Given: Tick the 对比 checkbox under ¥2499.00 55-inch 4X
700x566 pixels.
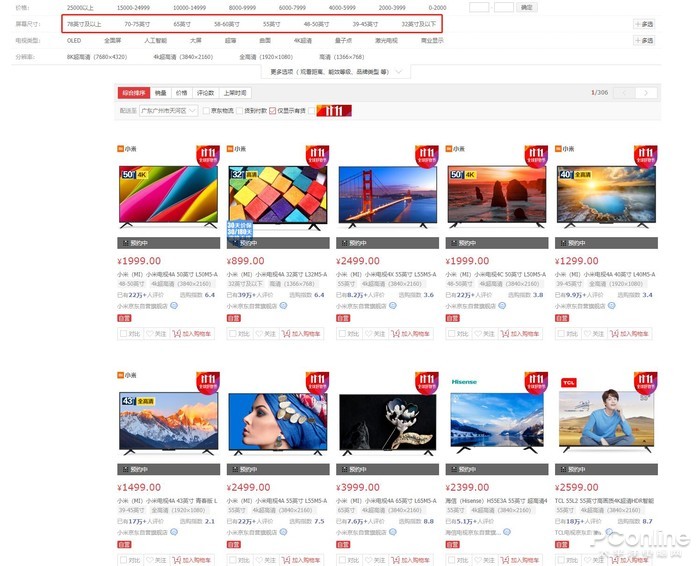Looking at the screenshot, I should [x=342, y=333].
